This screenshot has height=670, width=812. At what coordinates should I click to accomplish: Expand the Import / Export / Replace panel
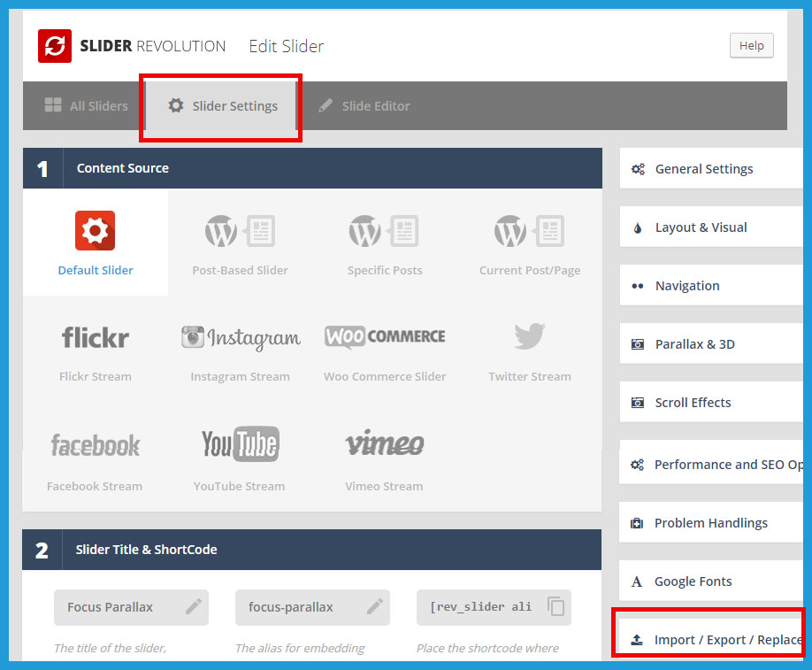[x=711, y=639]
